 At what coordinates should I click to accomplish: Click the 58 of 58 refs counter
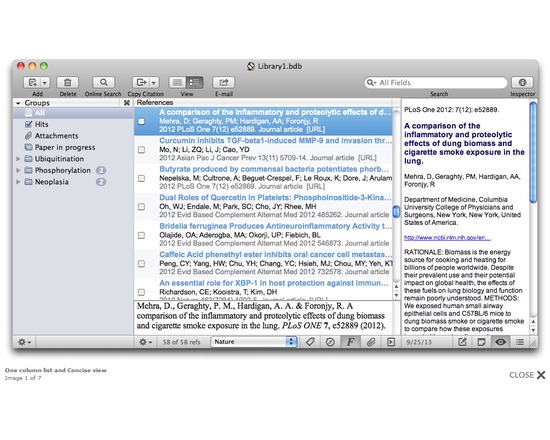click(181, 342)
